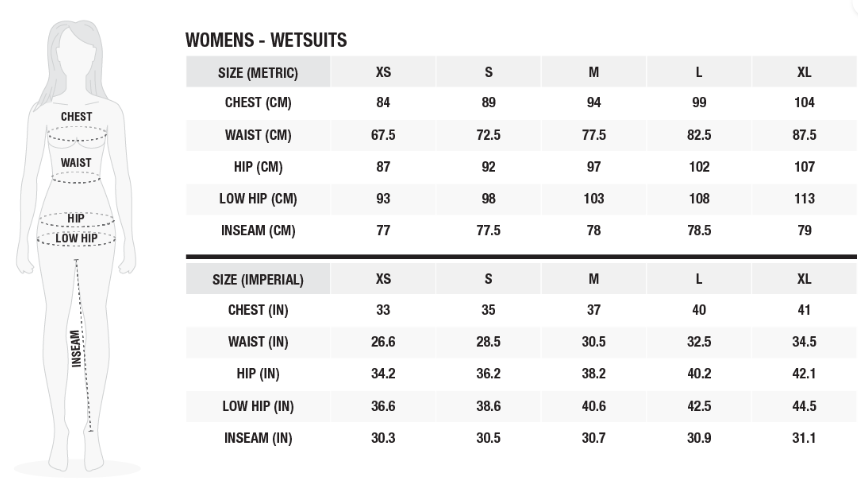Viewport: 858px width, 490px height.
Task: Click the WAIST label on the body diagram
Action: [76, 163]
